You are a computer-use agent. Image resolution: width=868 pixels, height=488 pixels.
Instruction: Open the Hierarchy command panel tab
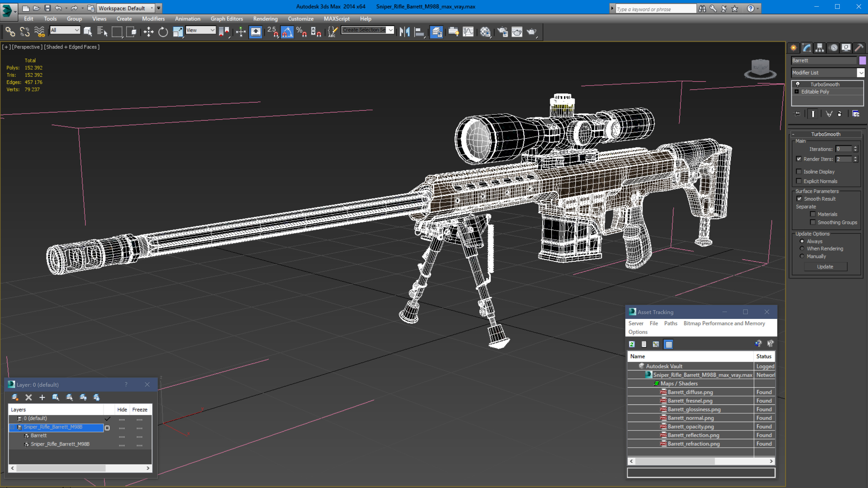coord(820,48)
